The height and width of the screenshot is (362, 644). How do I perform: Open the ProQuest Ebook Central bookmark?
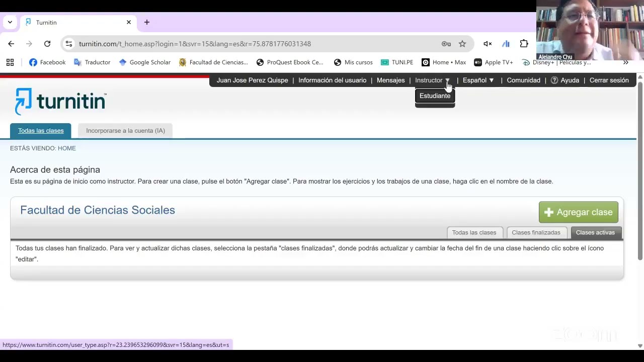[290, 62]
